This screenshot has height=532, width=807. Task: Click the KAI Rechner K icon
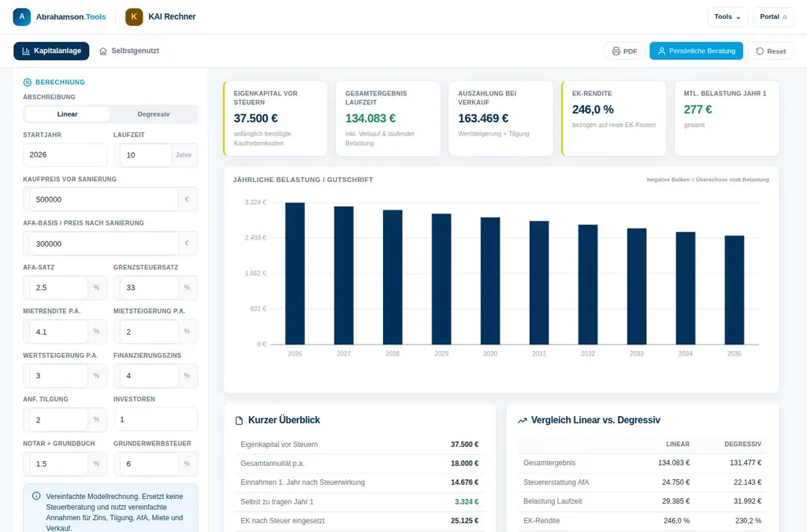134,17
